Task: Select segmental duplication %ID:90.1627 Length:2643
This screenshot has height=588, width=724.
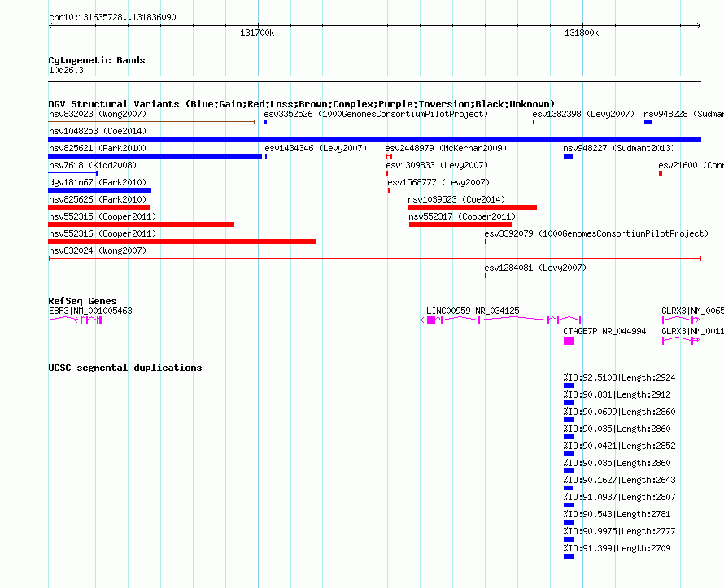Action: click(x=569, y=488)
